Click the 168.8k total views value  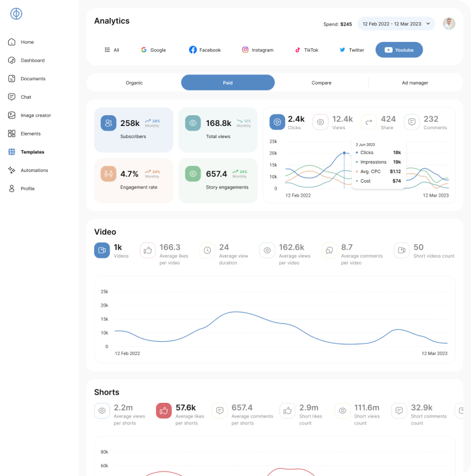click(x=219, y=123)
